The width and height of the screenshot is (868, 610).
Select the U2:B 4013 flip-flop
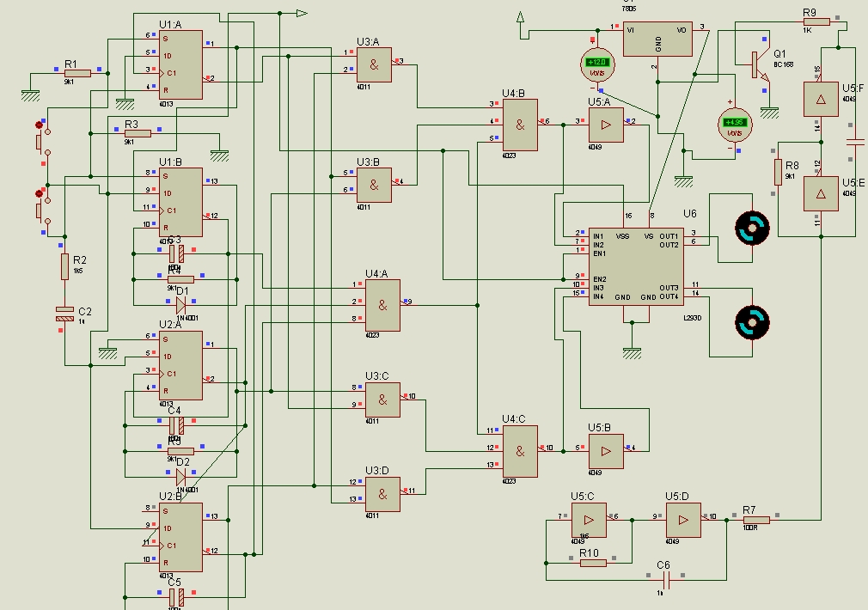[180, 537]
